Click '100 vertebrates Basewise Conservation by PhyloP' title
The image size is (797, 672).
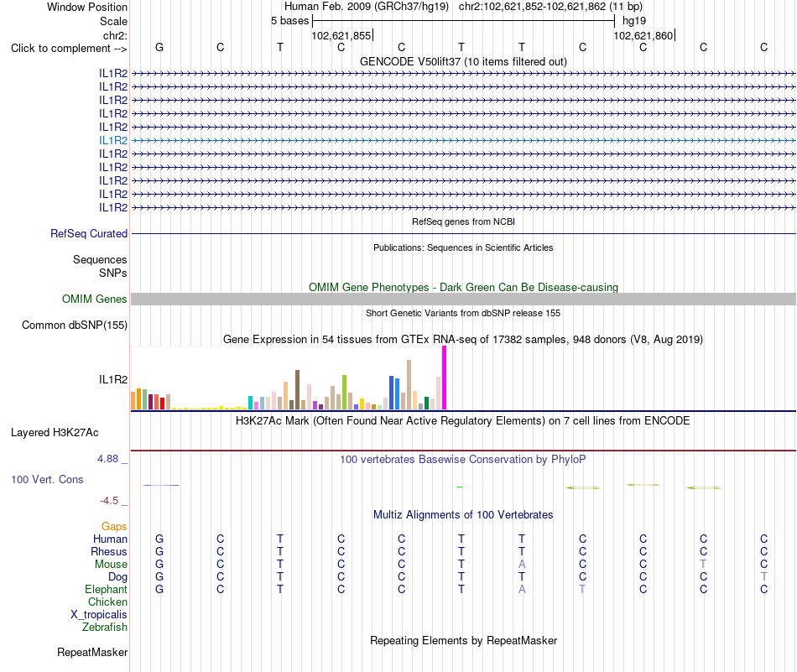coord(463,460)
